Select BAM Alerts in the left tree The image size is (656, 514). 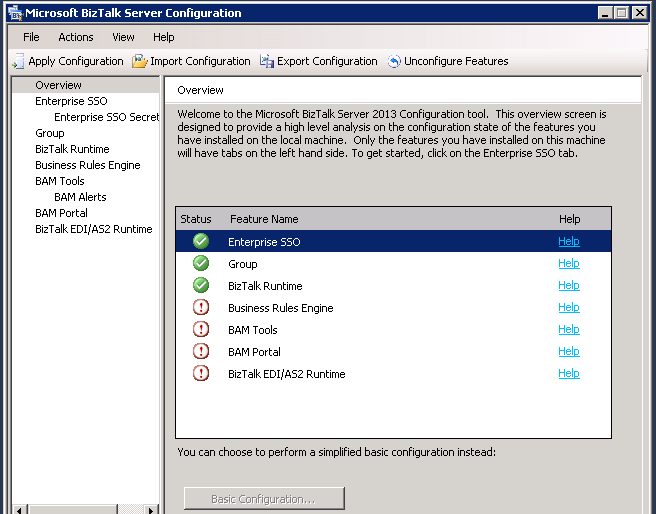click(x=80, y=197)
